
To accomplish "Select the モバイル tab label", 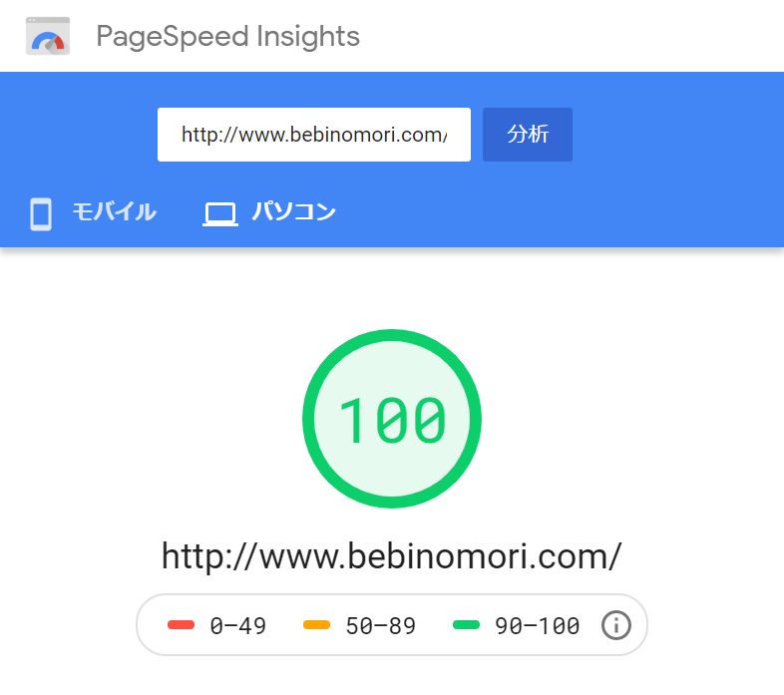I will 115,212.
